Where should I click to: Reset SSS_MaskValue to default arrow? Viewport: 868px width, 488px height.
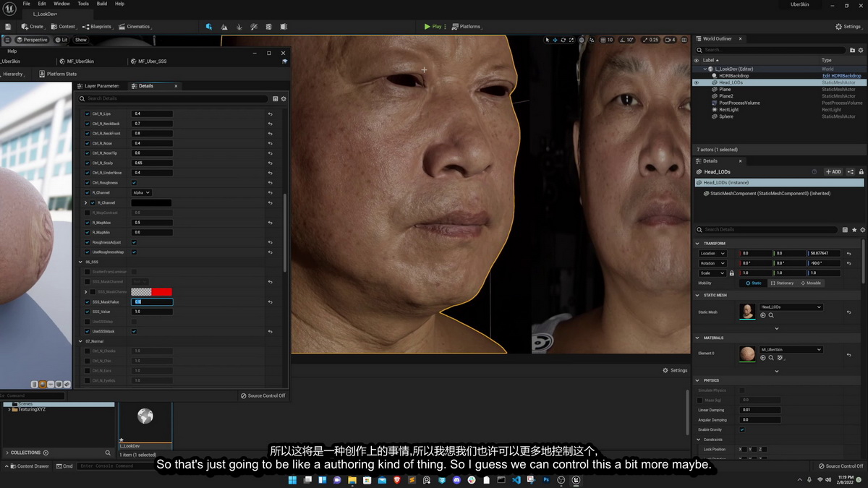click(271, 301)
